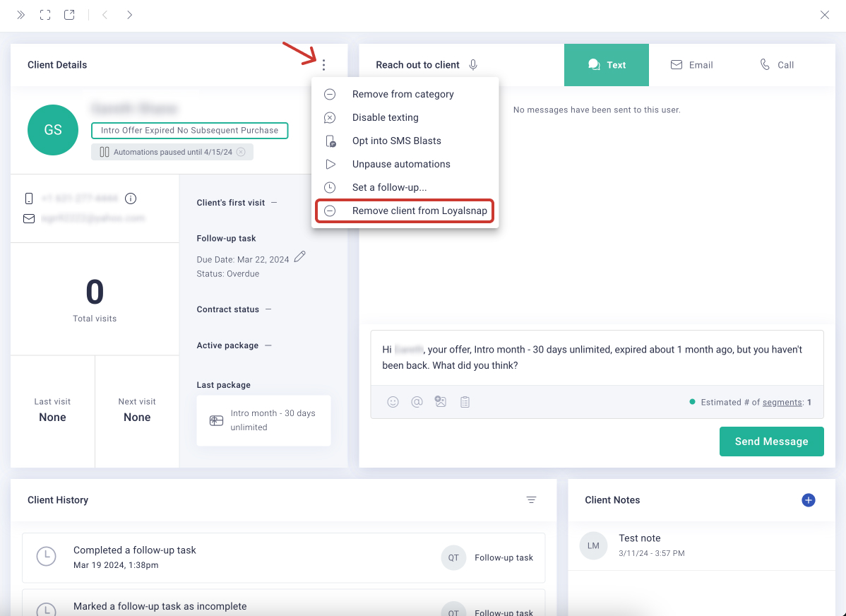Add a new client note

[x=809, y=500]
